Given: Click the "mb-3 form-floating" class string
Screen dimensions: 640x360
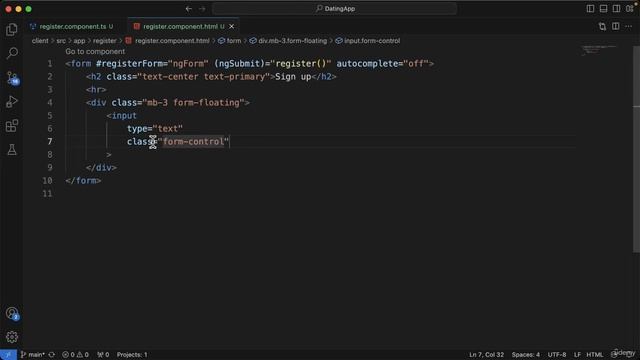Looking at the screenshot, I should [193, 102].
